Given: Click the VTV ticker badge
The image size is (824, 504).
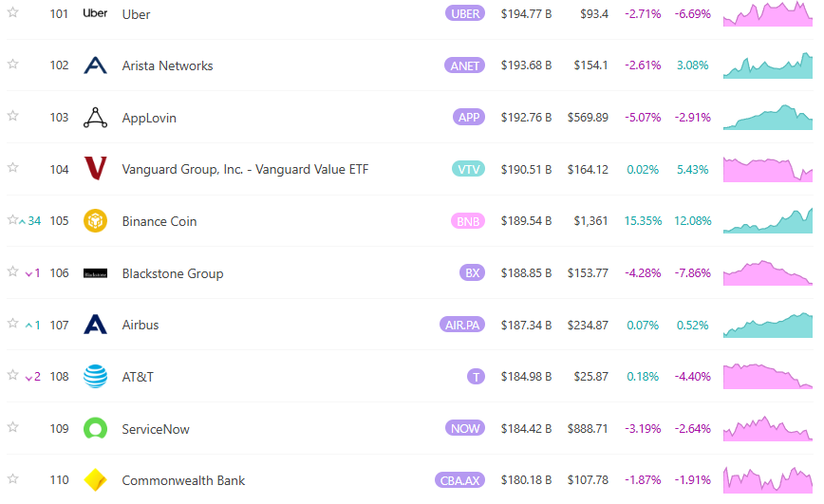Looking at the screenshot, I should pyautogui.click(x=468, y=169).
